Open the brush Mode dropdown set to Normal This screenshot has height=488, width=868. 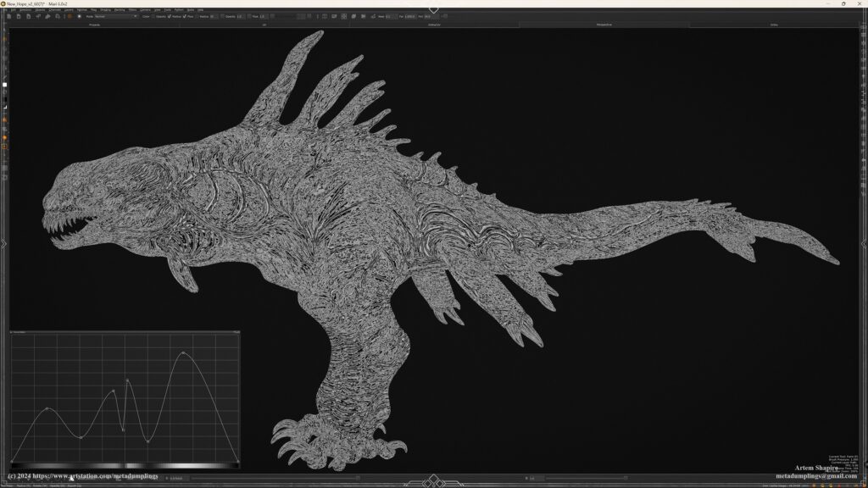pos(116,16)
